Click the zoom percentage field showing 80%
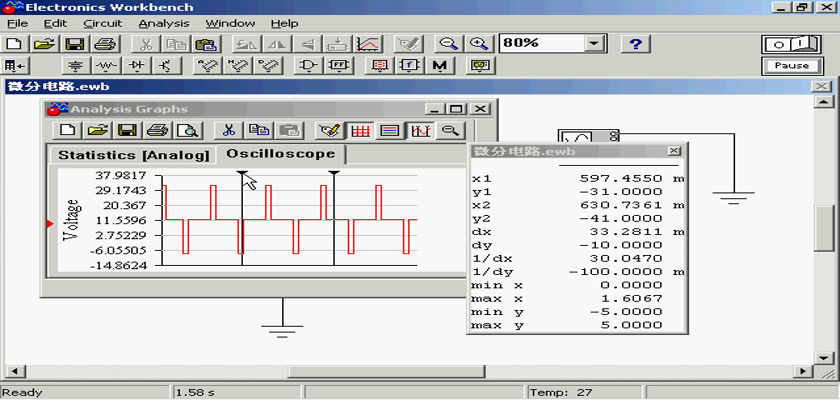840x400 pixels. [542, 43]
